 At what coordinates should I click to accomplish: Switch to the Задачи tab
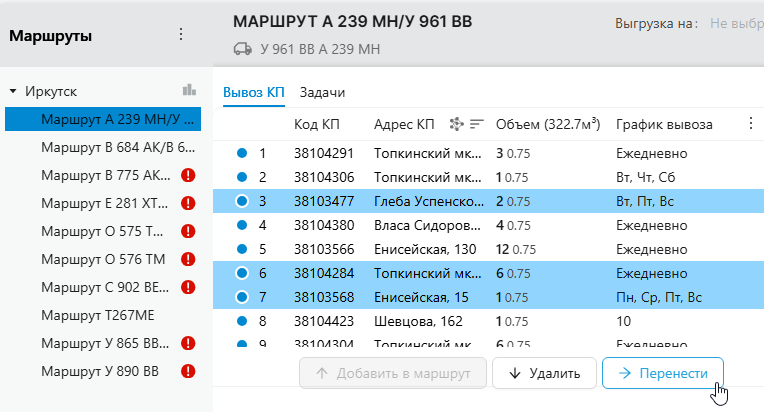point(322,92)
